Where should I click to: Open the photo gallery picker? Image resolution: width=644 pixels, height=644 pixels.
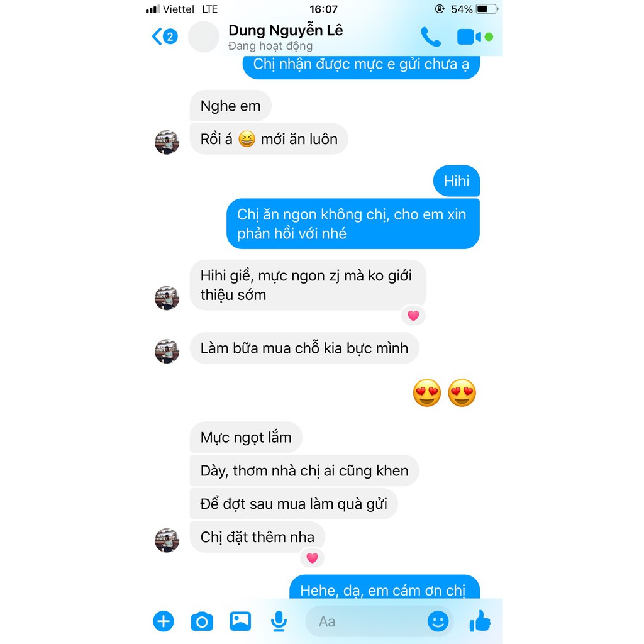(240, 621)
